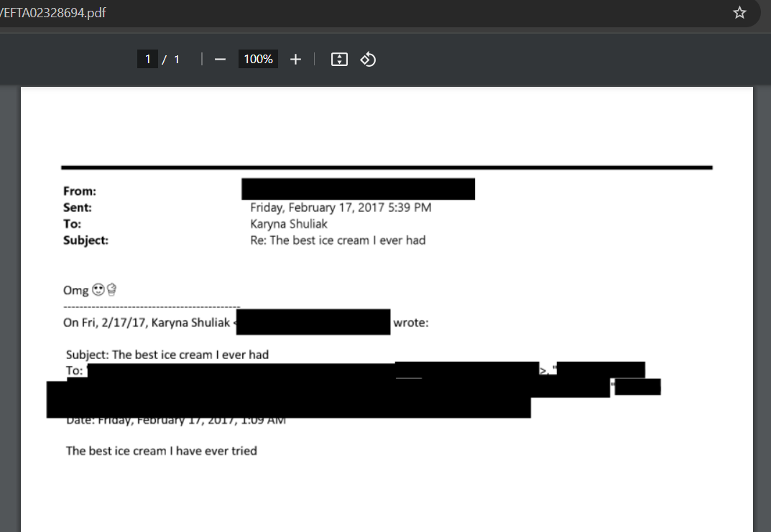Rotate the PDF counterclockwise
This screenshot has width=771, height=532.
(368, 60)
